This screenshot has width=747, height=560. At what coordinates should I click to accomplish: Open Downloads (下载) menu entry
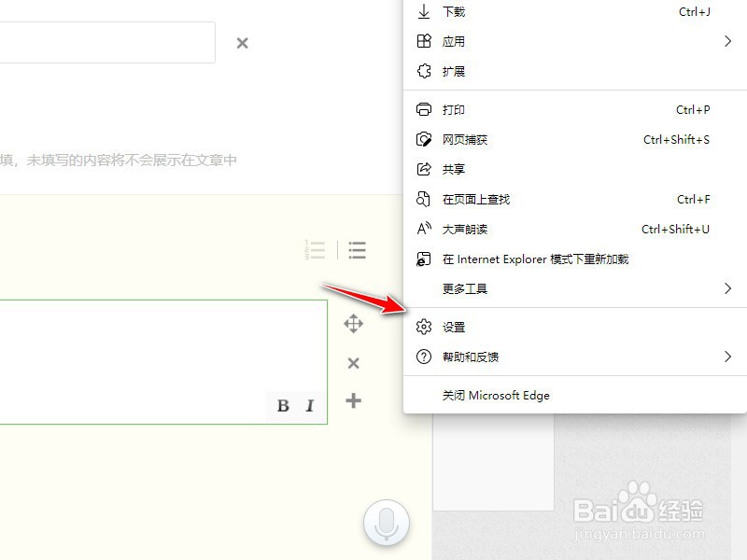pos(574,11)
